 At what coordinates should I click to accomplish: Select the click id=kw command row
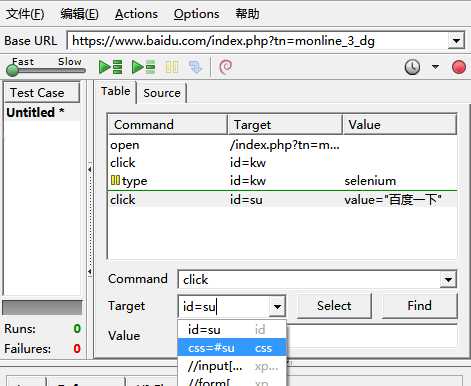[282, 163]
